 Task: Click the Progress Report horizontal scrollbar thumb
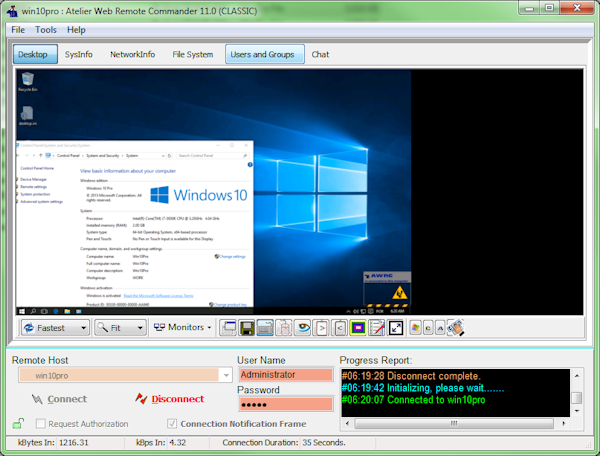[454, 423]
